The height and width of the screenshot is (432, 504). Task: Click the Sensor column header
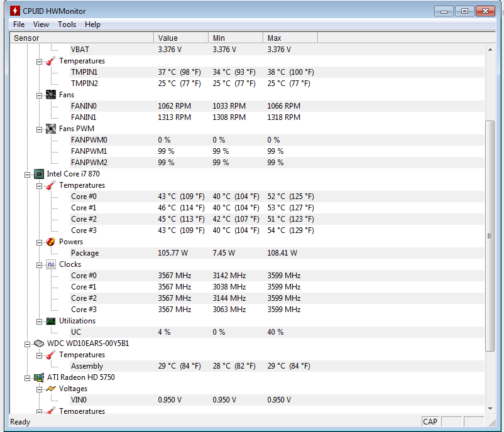82,38
